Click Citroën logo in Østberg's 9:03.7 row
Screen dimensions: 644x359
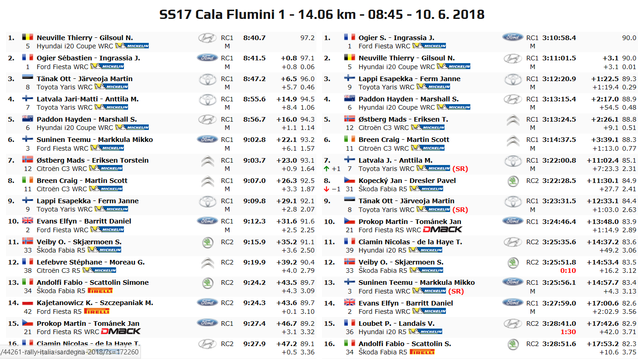click(x=207, y=161)
